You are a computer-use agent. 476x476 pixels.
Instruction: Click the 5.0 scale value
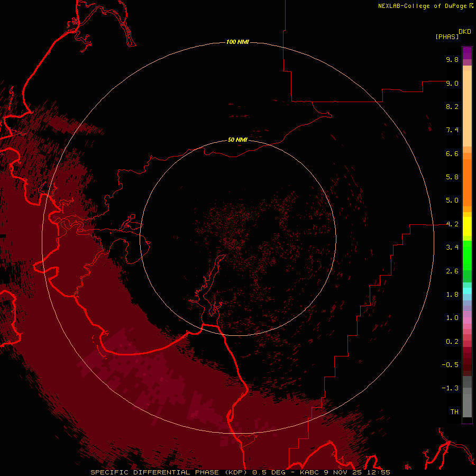pyautogui.click(x=452, y=200)
